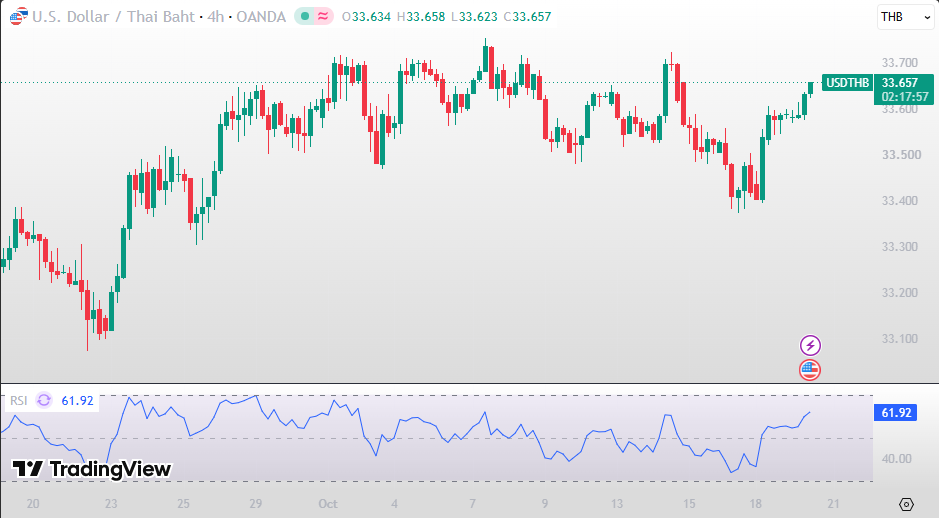Viewport: 939px width, 518px height.
Task: Click the USDTHB price label tag
Action: (x=847, y=83)
